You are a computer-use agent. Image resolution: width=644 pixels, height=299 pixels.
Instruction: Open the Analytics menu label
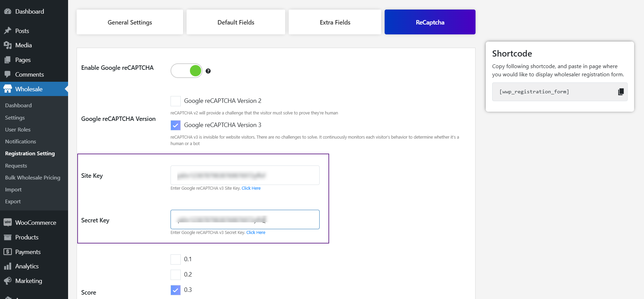coord(27,266)
